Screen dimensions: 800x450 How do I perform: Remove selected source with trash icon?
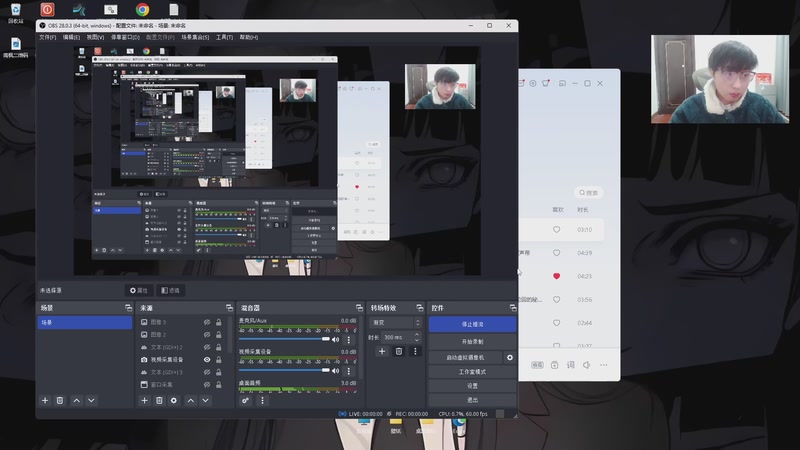coord(159,401)
